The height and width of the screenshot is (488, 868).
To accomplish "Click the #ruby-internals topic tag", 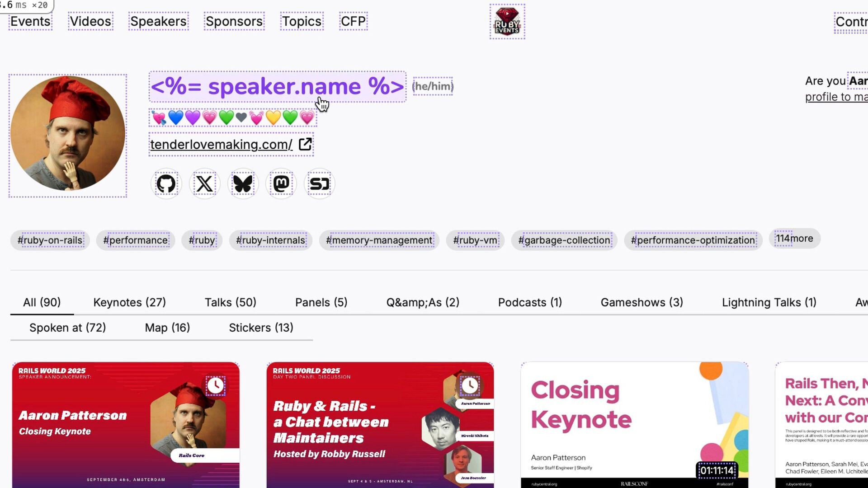I will click(x=270, y=240).
